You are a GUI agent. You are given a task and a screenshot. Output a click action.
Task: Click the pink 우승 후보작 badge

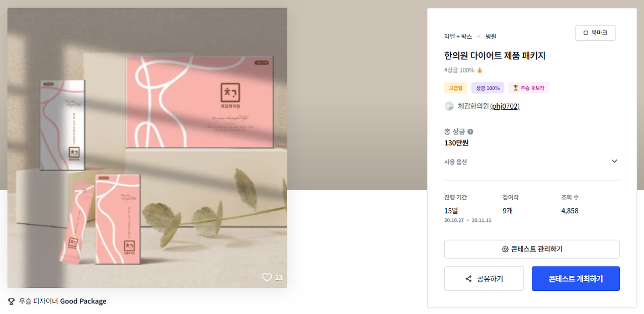pos(528,88)
